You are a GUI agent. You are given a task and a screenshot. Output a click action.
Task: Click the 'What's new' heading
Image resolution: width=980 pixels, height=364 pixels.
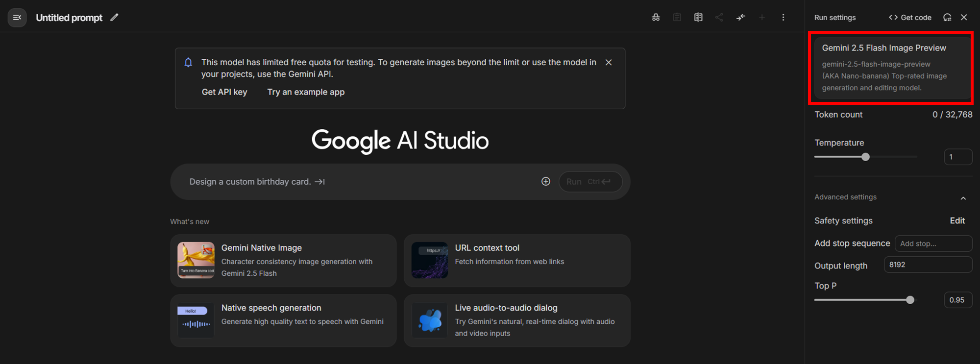point(190,221)
